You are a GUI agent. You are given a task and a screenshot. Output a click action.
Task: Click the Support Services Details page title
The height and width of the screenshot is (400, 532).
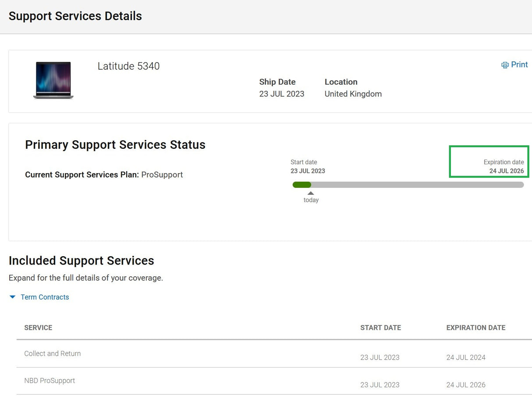(75, 16)
